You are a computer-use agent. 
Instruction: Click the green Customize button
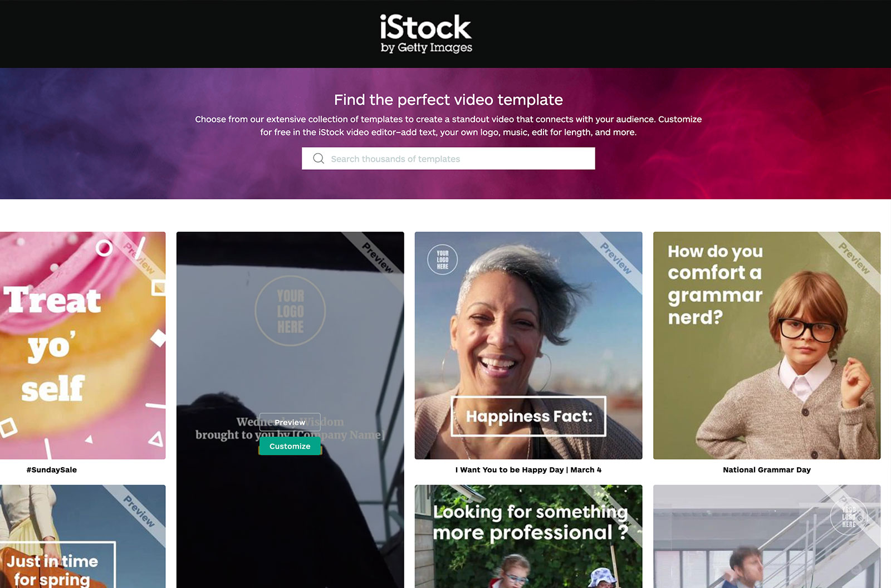[x=290, y=446]
